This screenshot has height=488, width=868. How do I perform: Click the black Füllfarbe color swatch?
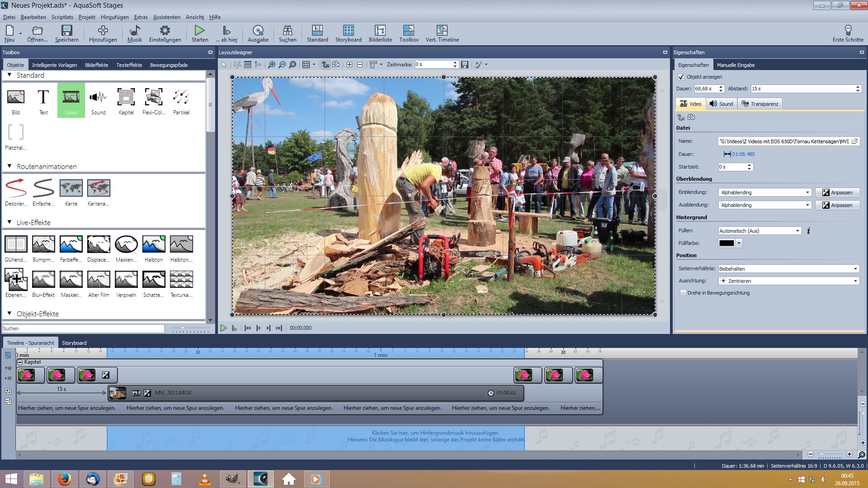pos(726,243)
